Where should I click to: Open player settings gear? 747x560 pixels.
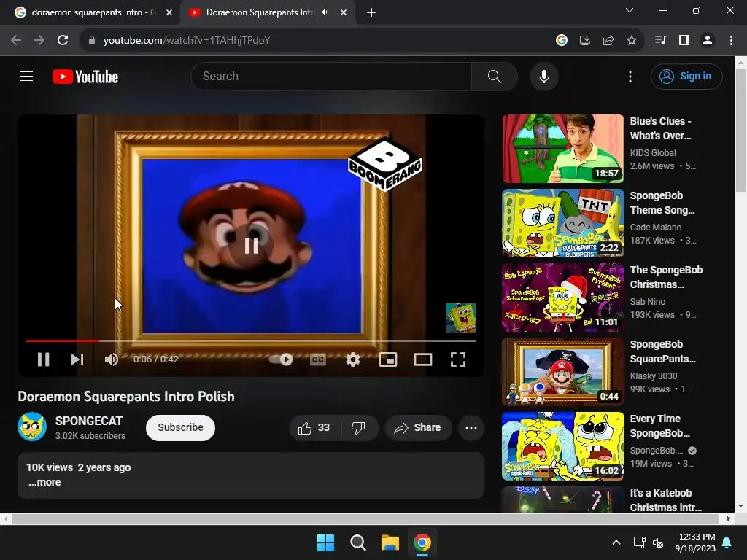pyautogui.click(x=352, y=359)
